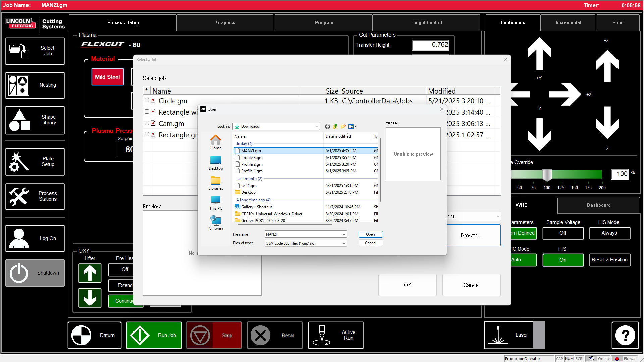
Task: Jog +X with the right arrow
Action: tap(565, 94)
